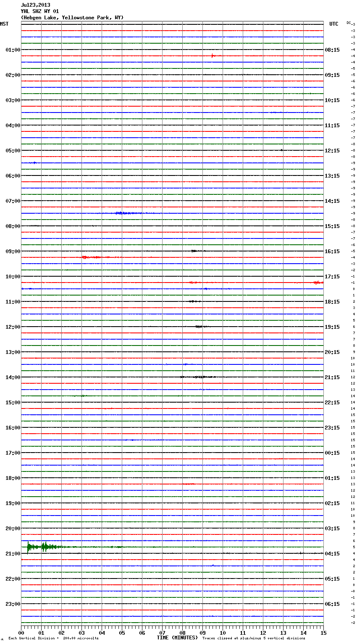Viewport: 357px width, 644px height.
Task: Click the 12:00 MST time label
Action: tap(13, 327)
